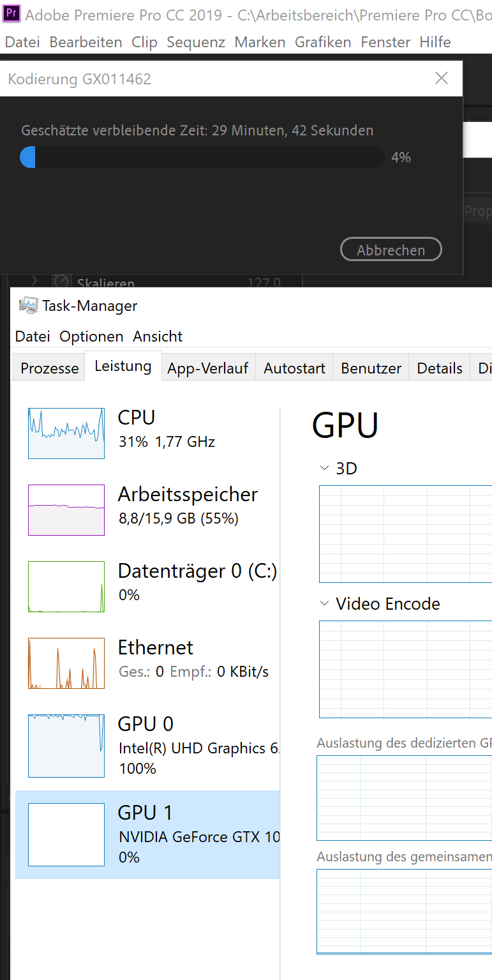Image resolution: width=492 pixels, height=980 pixels.
Task: Open the Hilfe menu
Action: [x=435, y=42]
